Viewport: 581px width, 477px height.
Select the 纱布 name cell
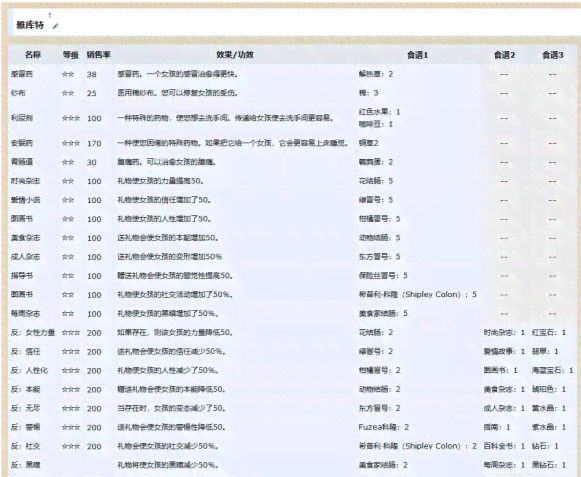pos(18,93)
